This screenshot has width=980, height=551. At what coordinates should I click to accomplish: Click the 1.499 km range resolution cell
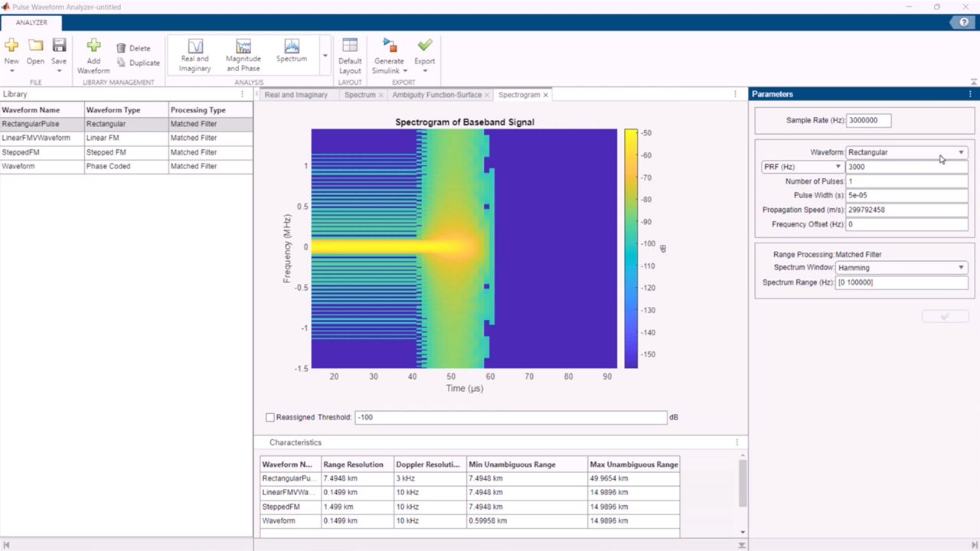(357, 507)
